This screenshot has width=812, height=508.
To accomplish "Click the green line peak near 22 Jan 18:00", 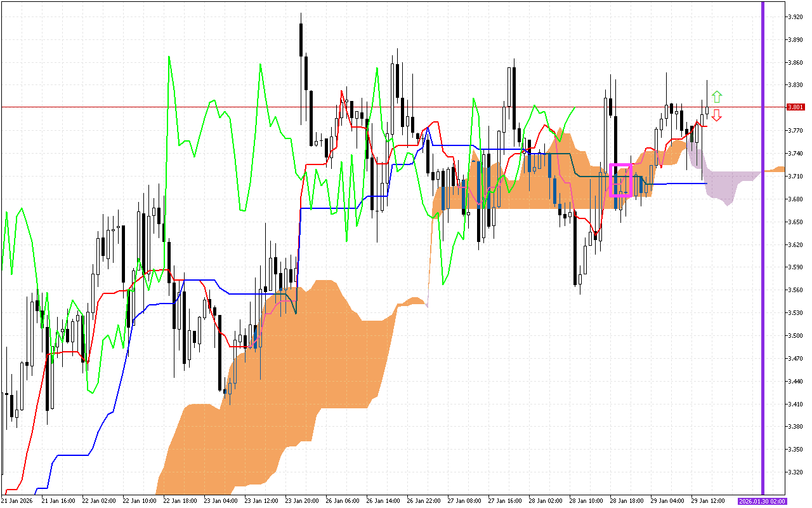I will tap(169, 58).
